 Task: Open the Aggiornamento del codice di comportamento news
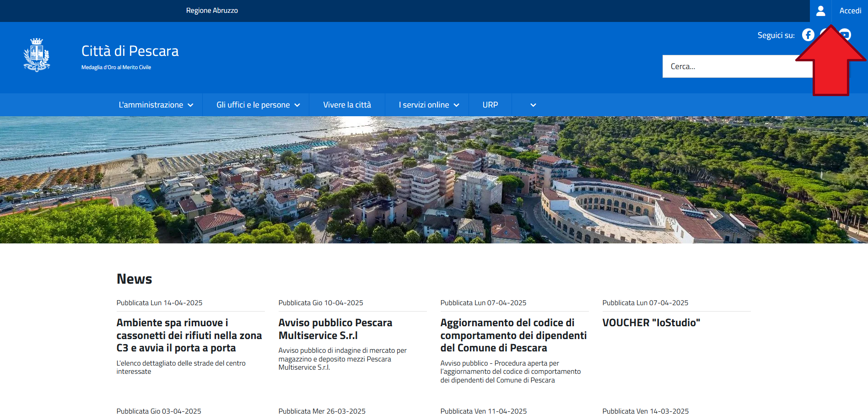[513, 335]
